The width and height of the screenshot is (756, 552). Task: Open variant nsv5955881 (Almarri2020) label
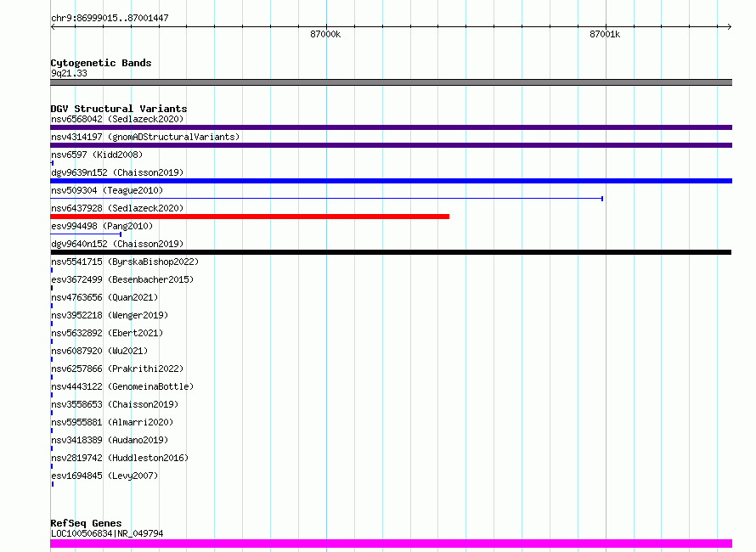[112, 422]
